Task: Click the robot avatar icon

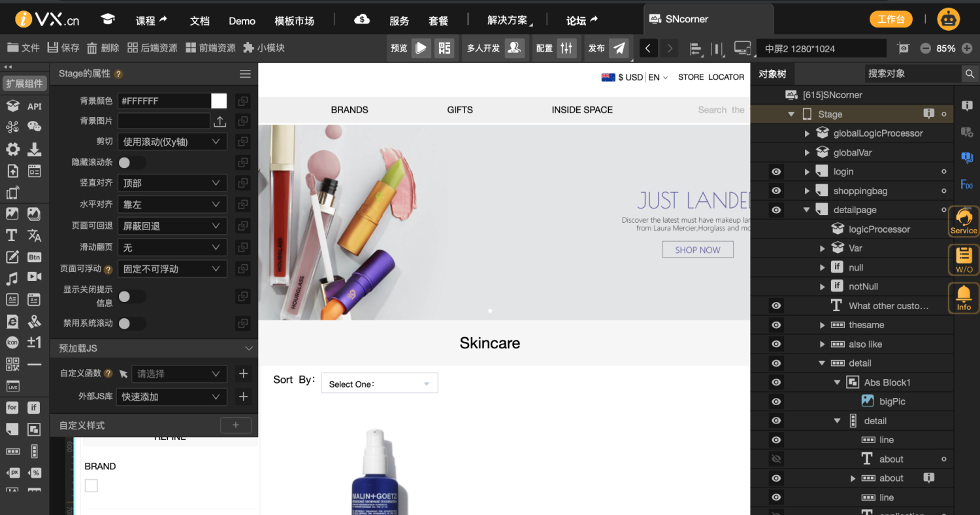Action: [949, 20]
